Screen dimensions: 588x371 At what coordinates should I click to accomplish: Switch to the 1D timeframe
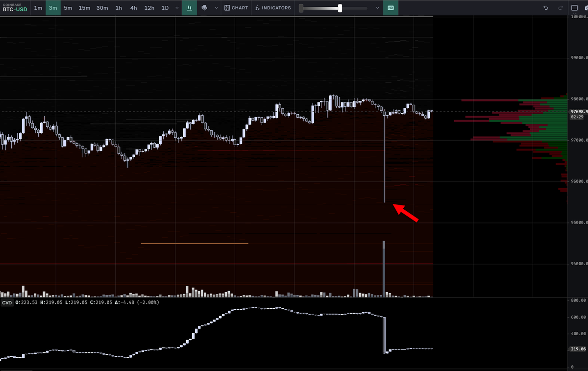tap(165, 8)
